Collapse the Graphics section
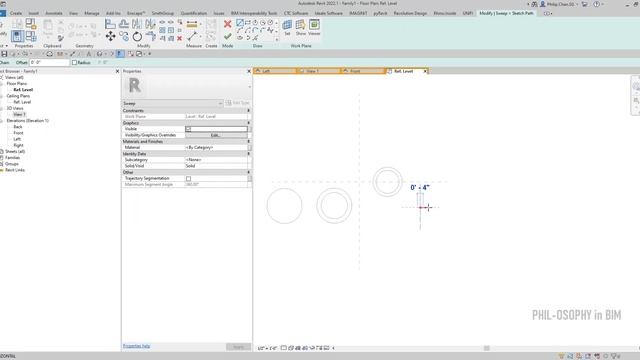The width and height of the screenshot is (640, 360). (249, 123)
